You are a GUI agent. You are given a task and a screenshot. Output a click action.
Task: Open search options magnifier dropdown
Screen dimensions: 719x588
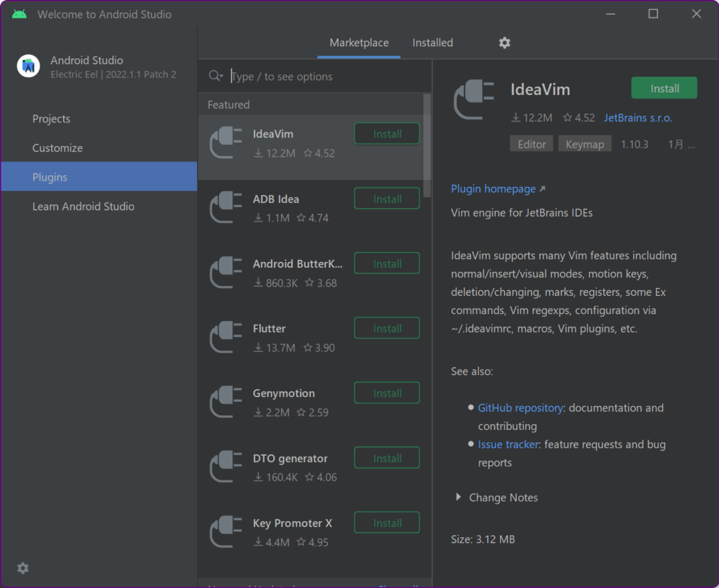tap(216, 76)
